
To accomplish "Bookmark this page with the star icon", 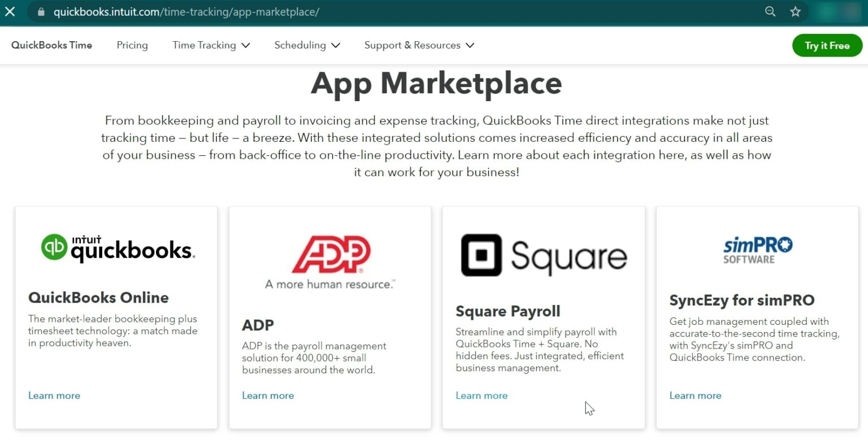I will pos(796,11).
